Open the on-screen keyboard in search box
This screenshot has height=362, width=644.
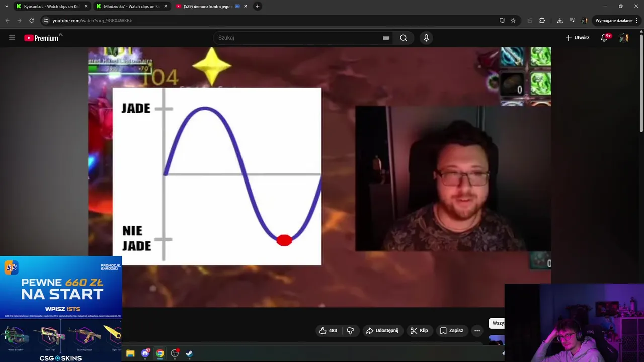pyautogui.click(x=386, y=38)
